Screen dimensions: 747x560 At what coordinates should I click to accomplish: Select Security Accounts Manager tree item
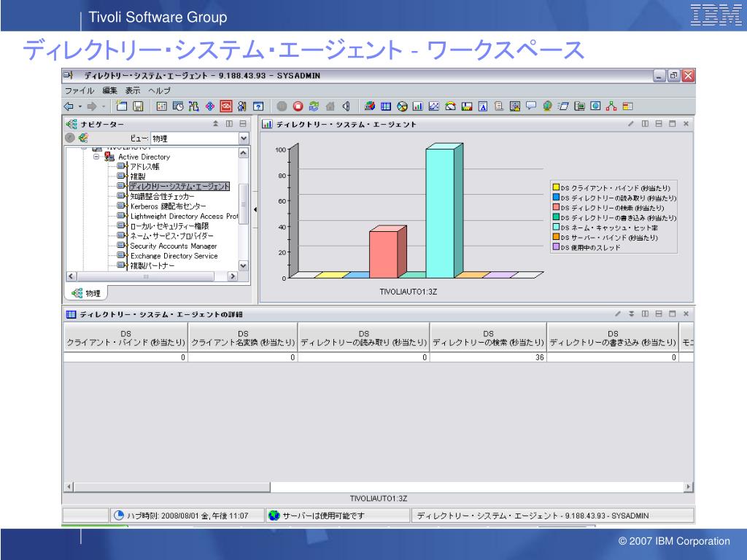pyautogui.click(x=174, y=246)
